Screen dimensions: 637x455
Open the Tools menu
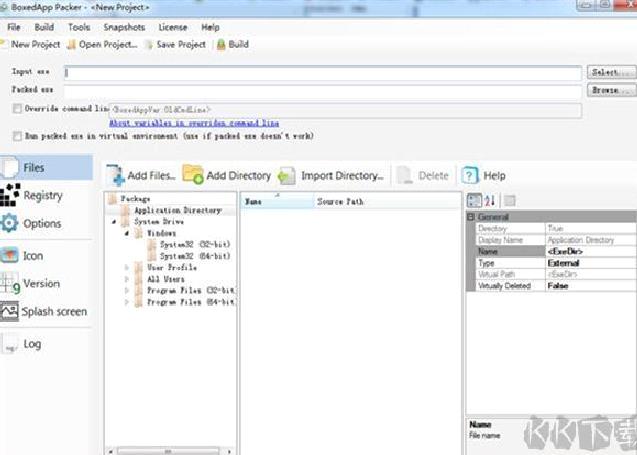click(x=79, y=27)
